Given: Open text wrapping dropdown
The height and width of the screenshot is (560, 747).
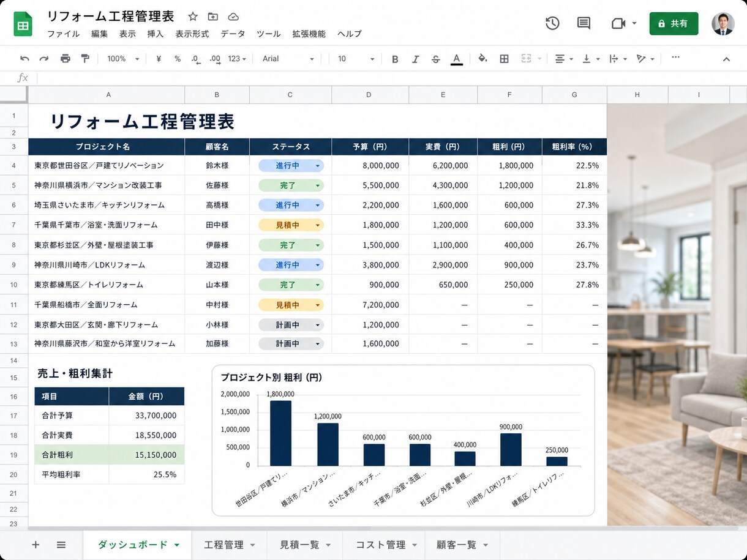Looking at the screenshot, I should [x=618, y=59].
